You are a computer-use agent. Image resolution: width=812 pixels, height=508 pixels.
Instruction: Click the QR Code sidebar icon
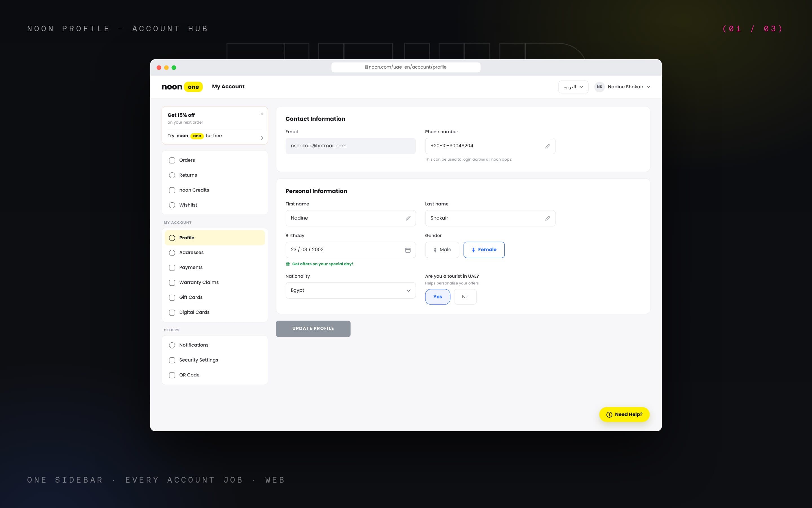[172, 375]
